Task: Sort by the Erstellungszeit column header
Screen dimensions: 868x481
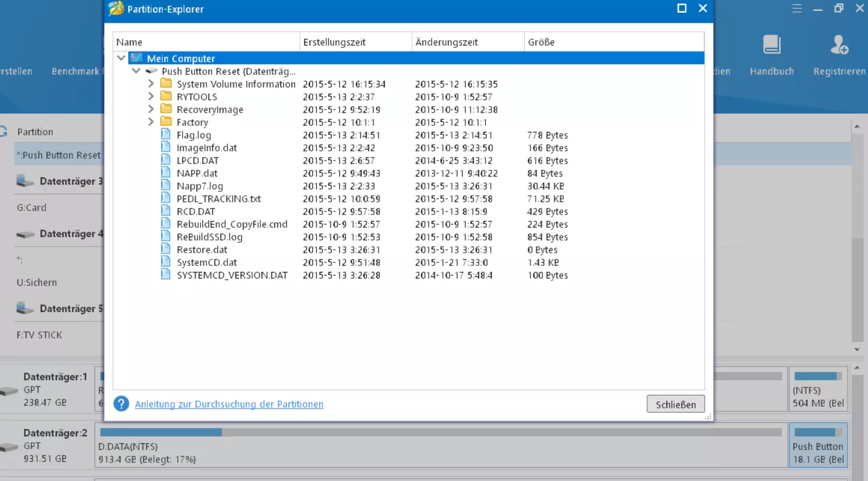Action: [334, 42]
